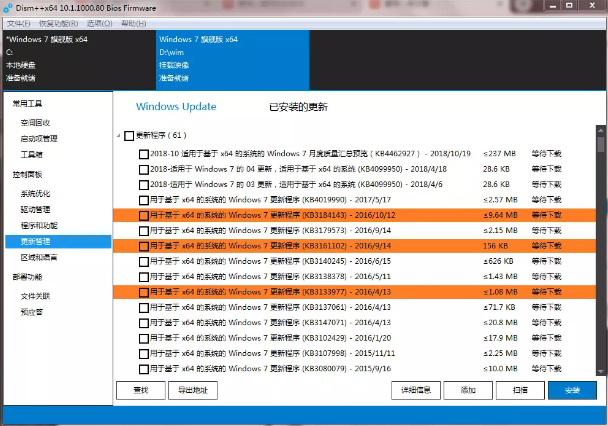Select the Windows 7 旗舰版 x64 C: local disk image
Screen dimensions: 608x426
(79, 59)
